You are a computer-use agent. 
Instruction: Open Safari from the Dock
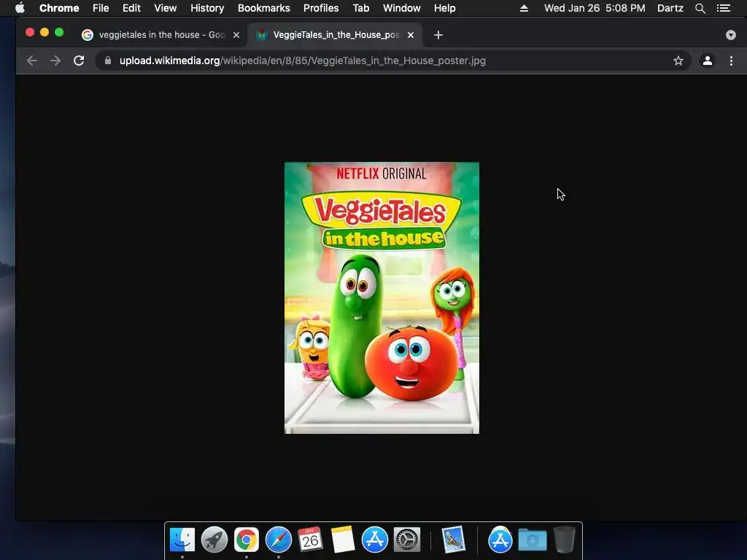(278, 540)
